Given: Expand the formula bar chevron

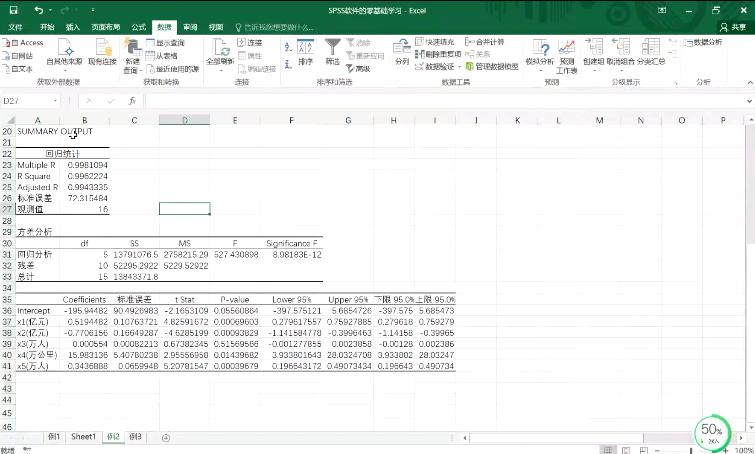Looking at the screenshot, I should pos(749,101).
